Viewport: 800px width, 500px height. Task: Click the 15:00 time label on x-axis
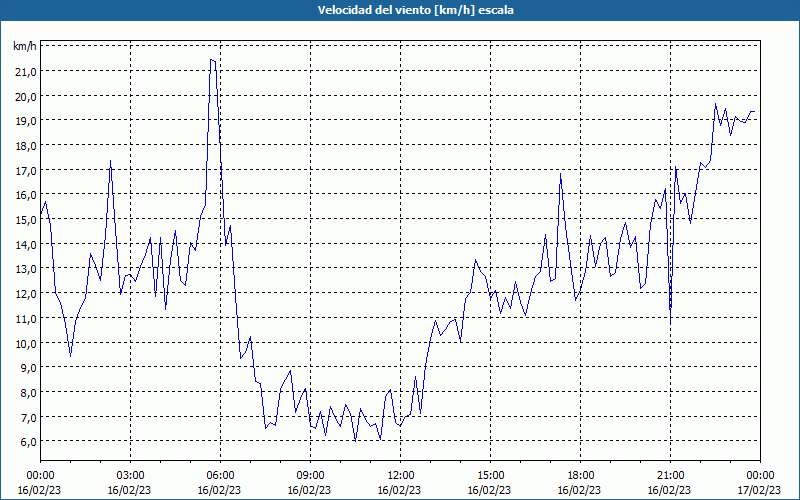[x=491, y=476]
